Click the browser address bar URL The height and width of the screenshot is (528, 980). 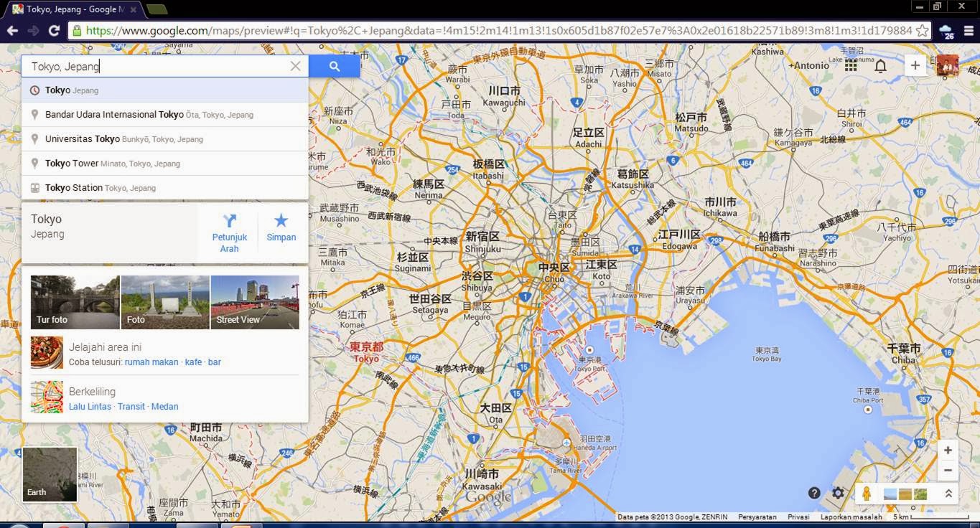point(499,30)
